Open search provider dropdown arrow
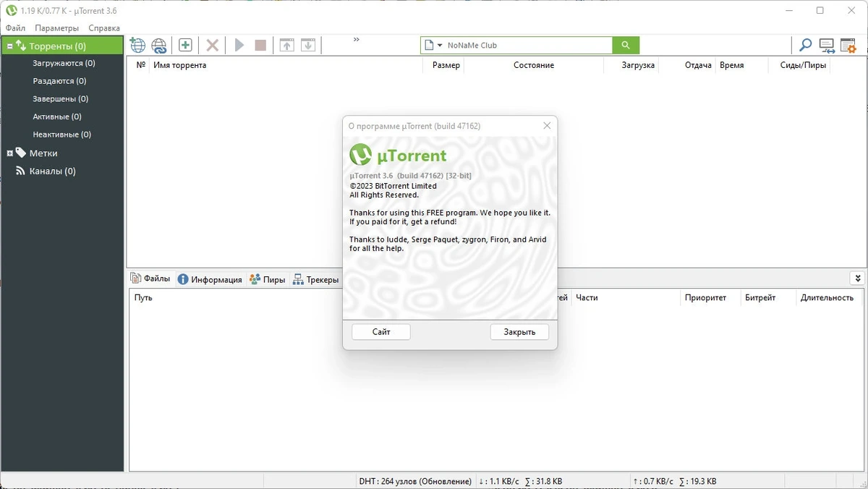 point(440,45)
